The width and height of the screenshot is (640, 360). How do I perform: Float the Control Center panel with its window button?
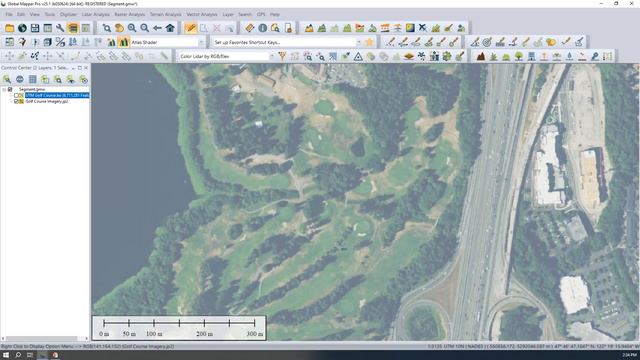pyautogui.click(x=80, y=68)
